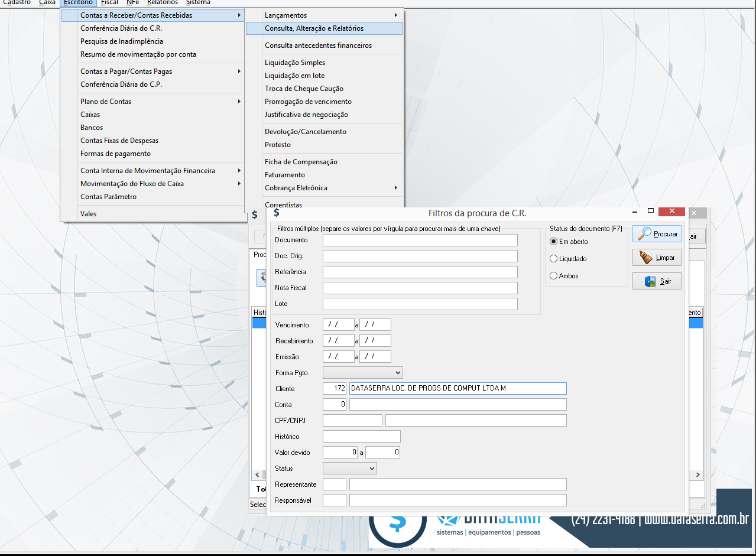Choose Troca de Cheque Caução
This screenshot has height=556, width=756.
click(x=325, y=89)
